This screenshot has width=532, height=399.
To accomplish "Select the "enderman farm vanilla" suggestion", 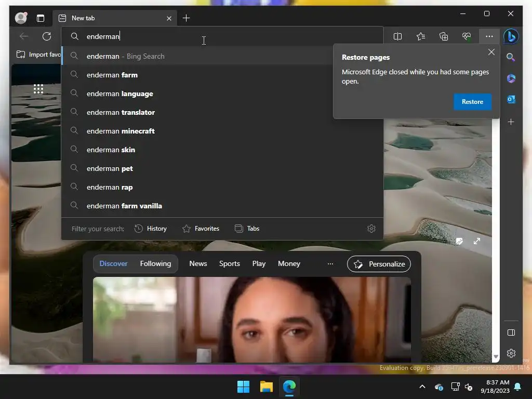I will (222, 206).
